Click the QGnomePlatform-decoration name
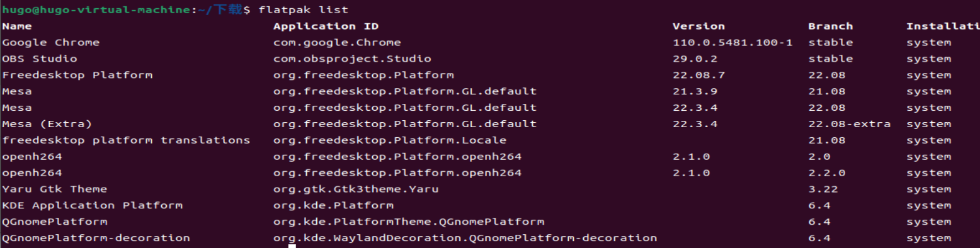The height and width of the screenshot is (248, 980). point(96,239)
